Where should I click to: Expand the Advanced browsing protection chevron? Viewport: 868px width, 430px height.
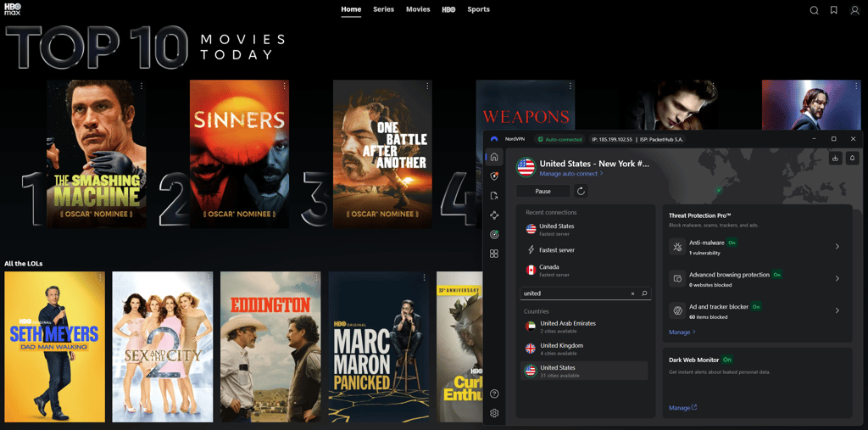click(837, 278)
